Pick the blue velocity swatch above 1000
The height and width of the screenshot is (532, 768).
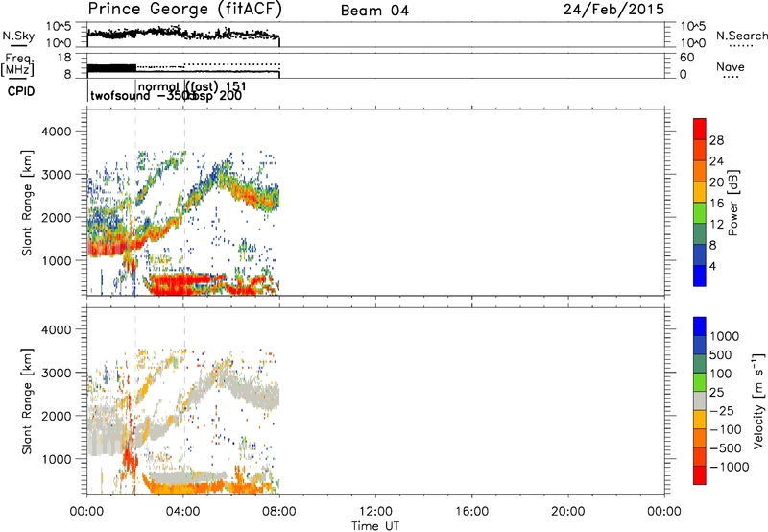click(x=700, y=326)
